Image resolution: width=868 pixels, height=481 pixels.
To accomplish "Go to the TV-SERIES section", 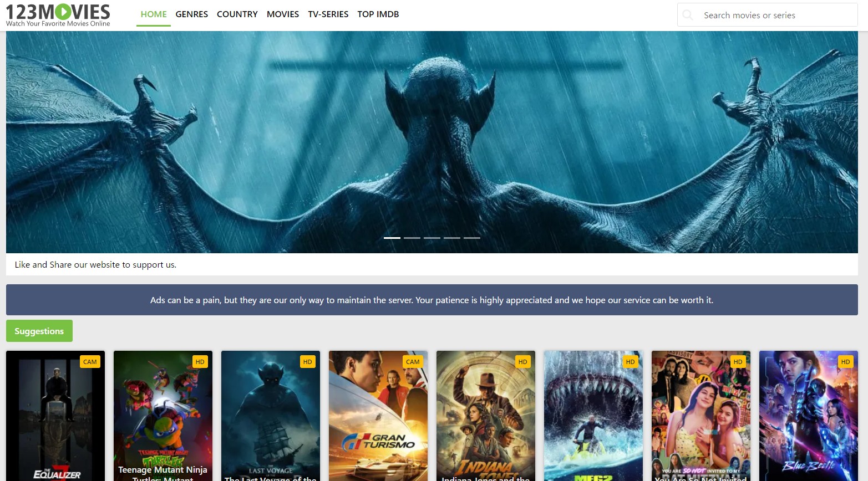I will point(328,14).
